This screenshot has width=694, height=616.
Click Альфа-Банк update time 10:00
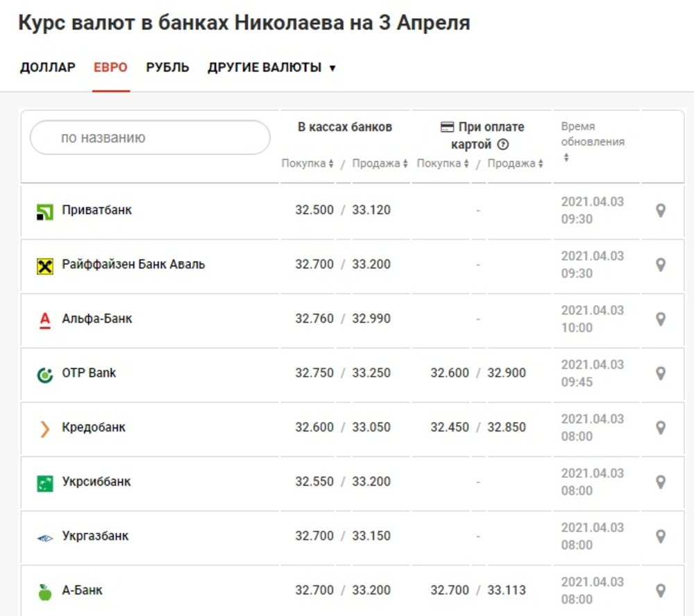click(577, 328)
